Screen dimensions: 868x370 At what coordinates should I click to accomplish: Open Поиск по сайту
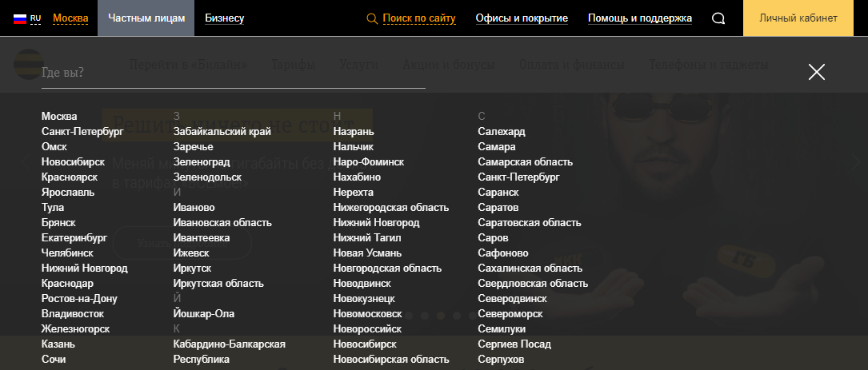coord(419,18)
